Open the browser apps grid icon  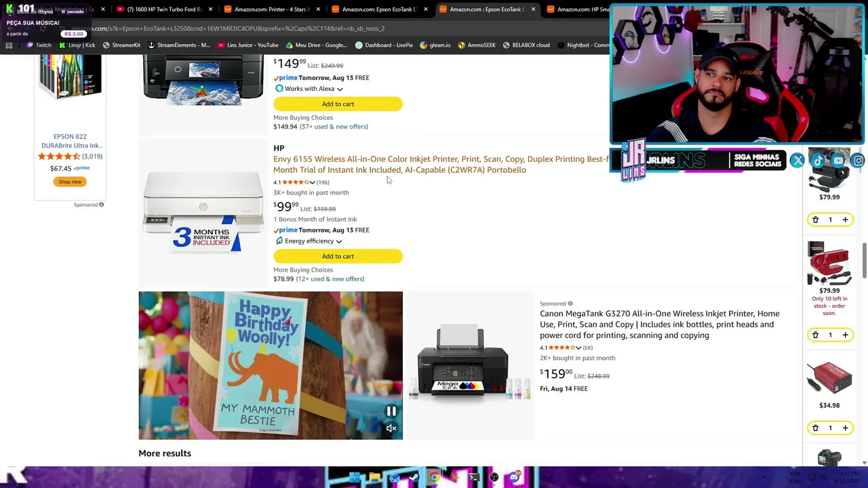coord(9,45)
